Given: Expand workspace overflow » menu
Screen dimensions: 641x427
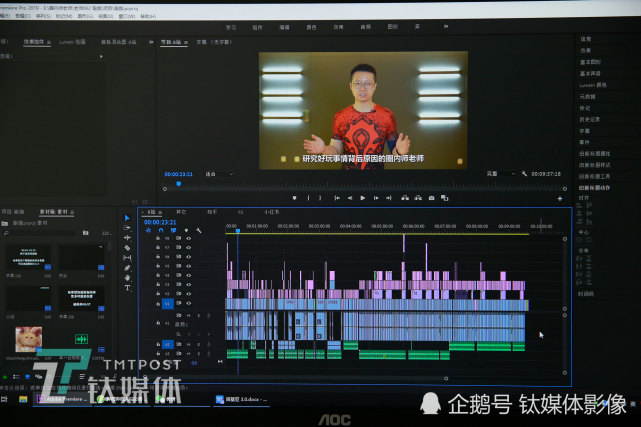Looking at the screenshot, I should (x=446, y=27).
